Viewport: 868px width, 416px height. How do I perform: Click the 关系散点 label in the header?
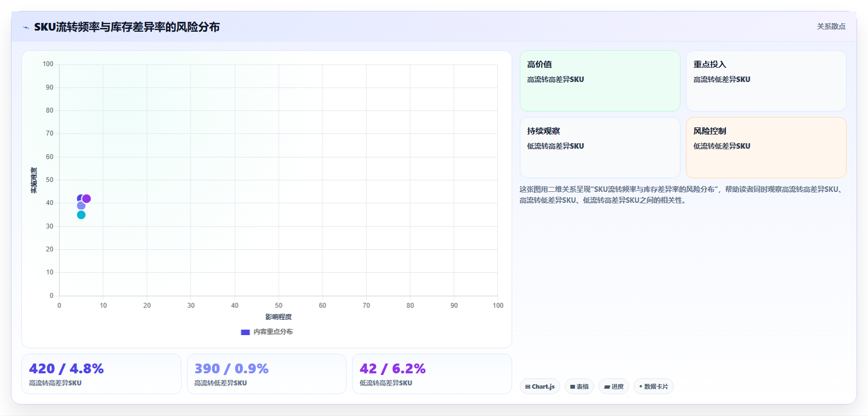click(831, 26)
